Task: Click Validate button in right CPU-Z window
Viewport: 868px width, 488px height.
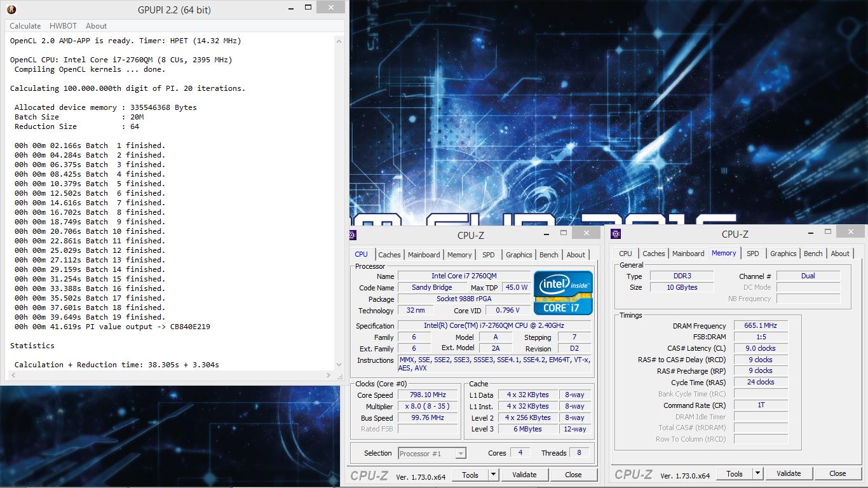Action: pyautogui.click(x=789, y=474)
